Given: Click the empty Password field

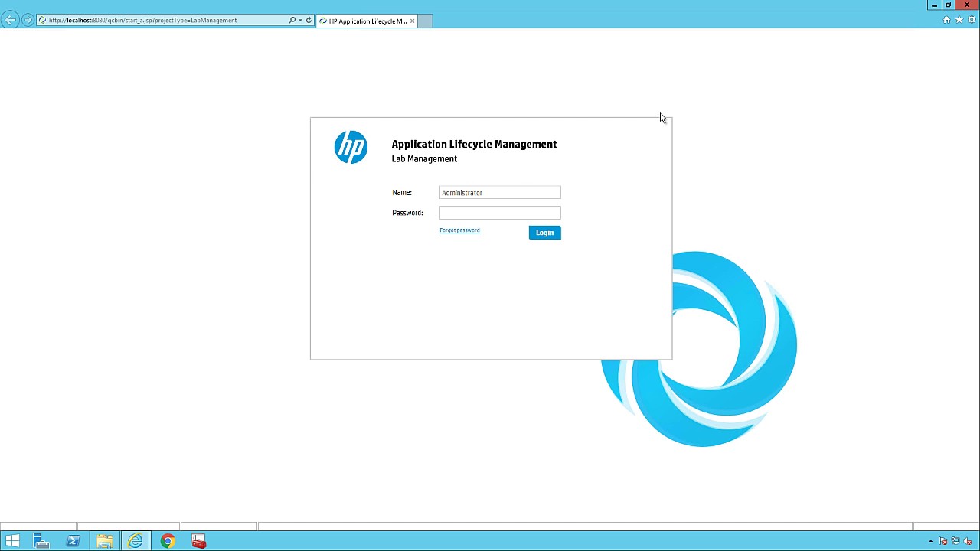Looking at the screenshot, I should pyautogui.click(x=500, y=213).
